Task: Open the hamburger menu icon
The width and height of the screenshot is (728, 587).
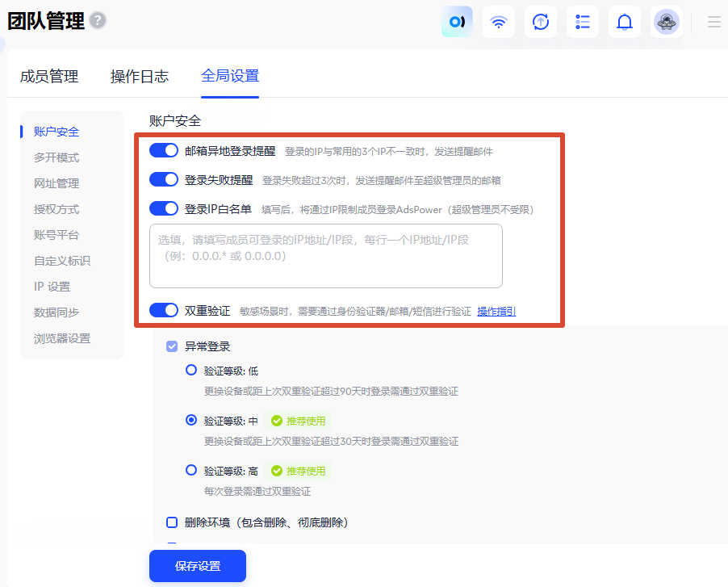Action: [x=714, y=22]
